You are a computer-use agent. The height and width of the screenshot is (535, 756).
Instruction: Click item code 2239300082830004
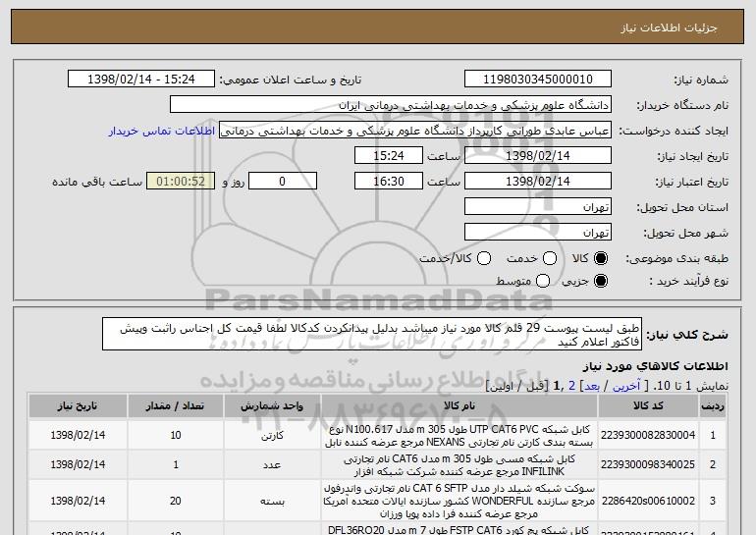648,435
